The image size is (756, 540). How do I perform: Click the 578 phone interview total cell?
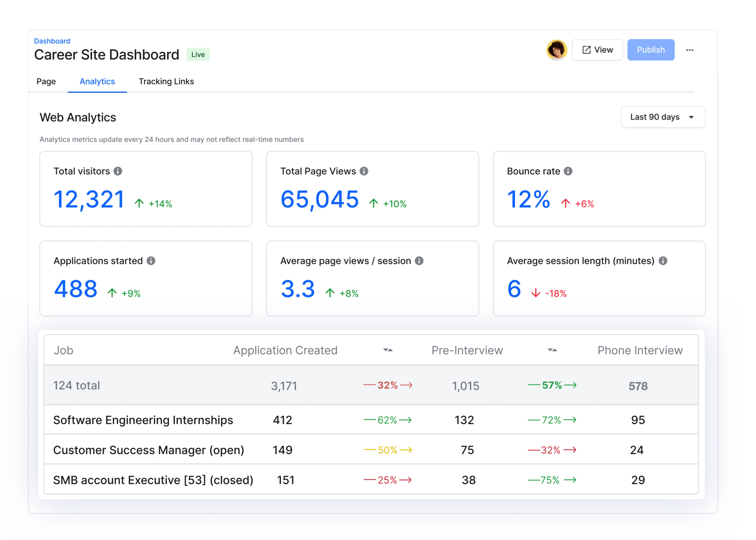pyautogui.click(x=638, y=386)
